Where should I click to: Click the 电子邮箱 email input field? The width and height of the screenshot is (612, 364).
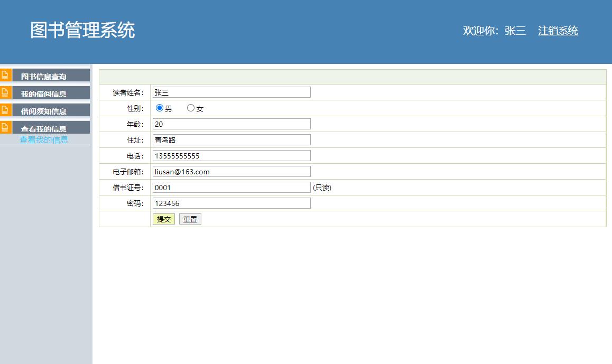point(231,171)
